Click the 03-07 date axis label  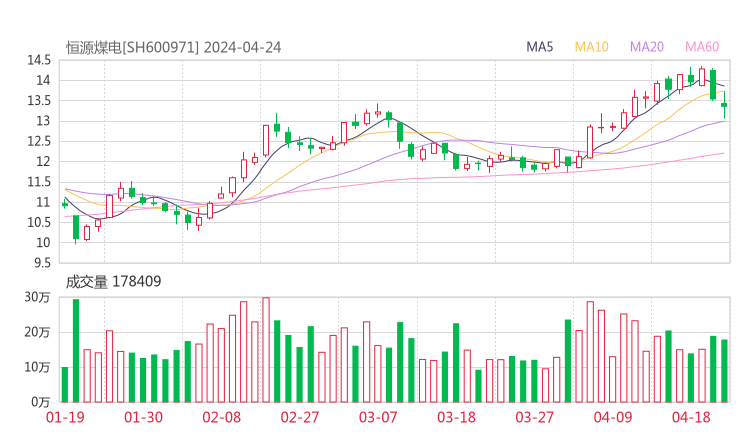378,417
